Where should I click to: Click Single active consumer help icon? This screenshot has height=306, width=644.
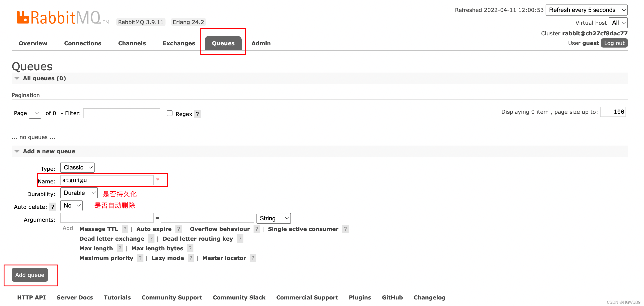click(x=345, y=229)
